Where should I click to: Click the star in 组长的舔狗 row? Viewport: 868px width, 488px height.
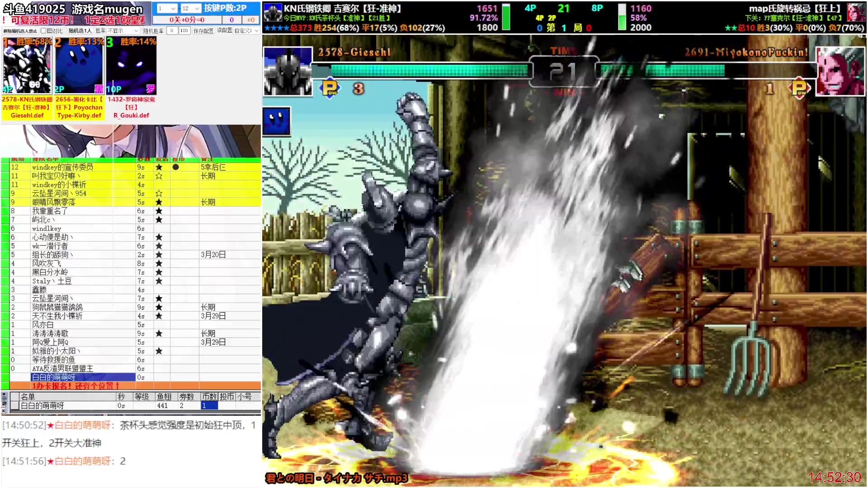159,255
